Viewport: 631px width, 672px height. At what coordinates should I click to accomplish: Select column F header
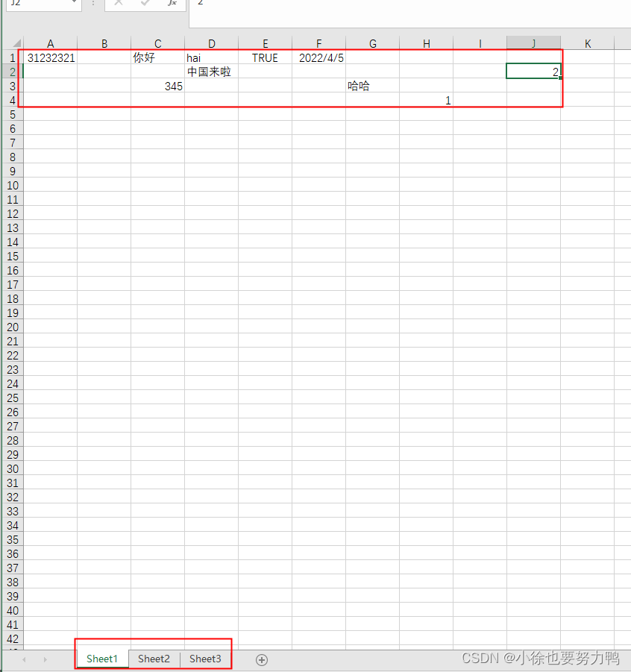point(319,44)
